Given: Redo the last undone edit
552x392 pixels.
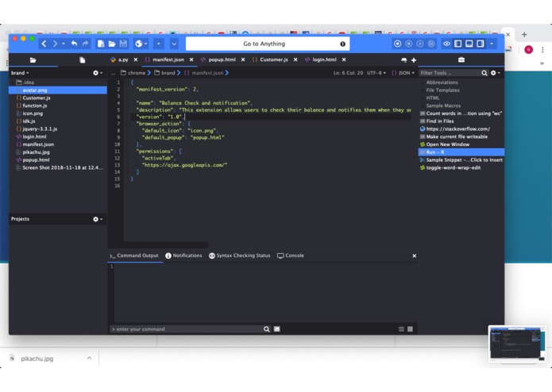Looking at the screenshot, I should click(85, 44).
